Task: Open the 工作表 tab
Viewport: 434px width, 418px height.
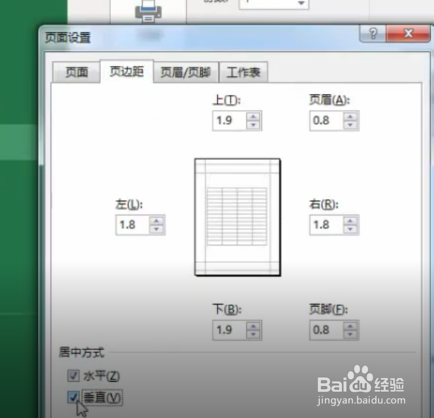Action: (243, 72)
